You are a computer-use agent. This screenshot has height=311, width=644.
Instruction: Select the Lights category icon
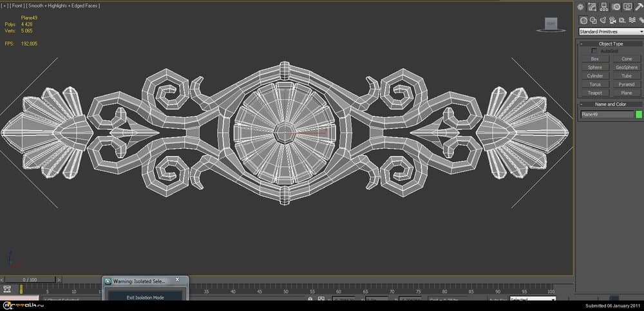pyautogui.click(x=601, y=21)
